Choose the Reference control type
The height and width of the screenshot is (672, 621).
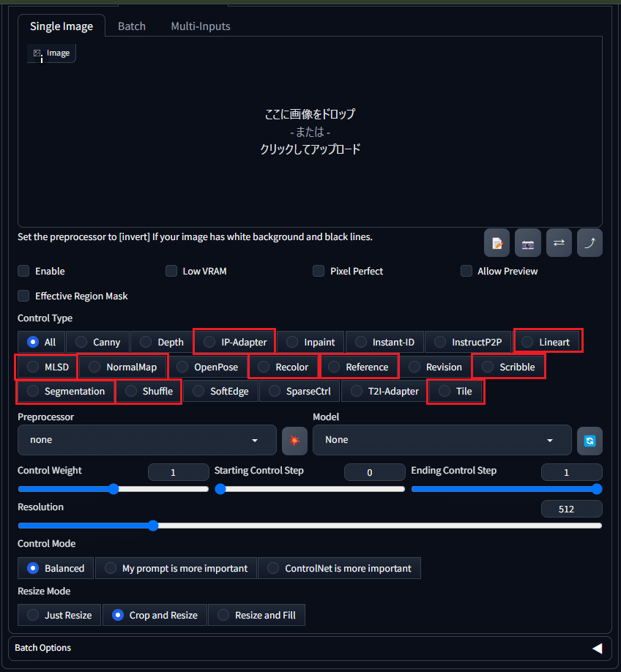359,367
